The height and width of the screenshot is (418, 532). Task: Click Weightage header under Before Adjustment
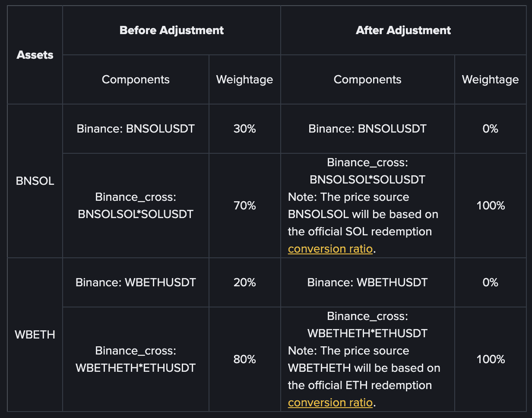tap(244, 79)
